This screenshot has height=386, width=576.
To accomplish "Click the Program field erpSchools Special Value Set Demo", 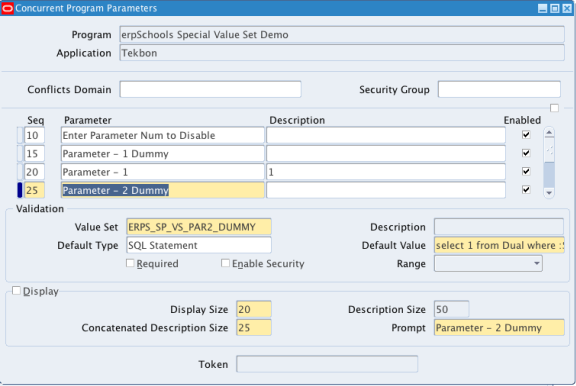I will (x=342, y=35).
